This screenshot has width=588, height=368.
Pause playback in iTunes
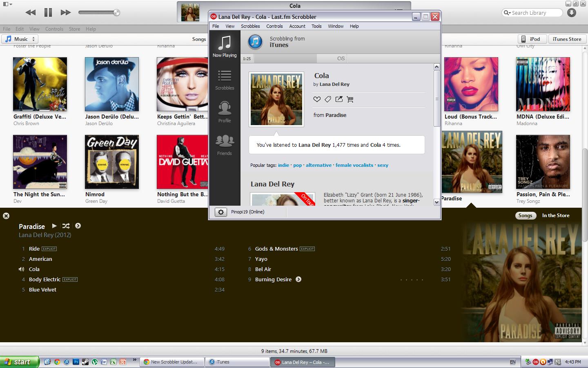pos(48,12)
